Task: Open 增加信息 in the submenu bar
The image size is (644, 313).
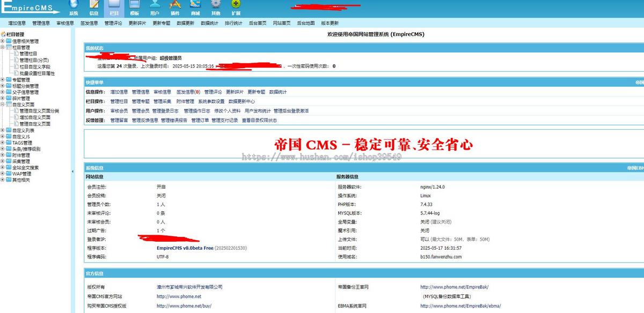Action: [x=17, y=23]
